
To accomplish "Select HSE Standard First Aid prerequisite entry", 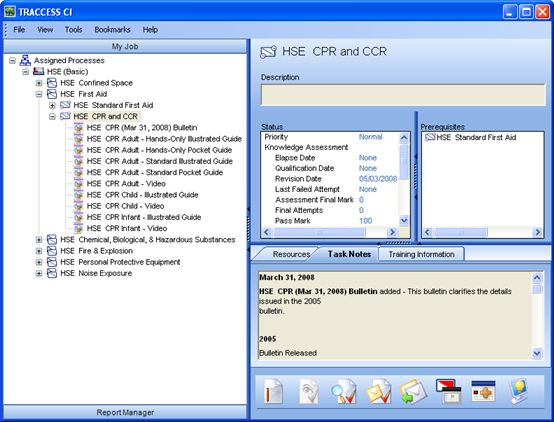I will [x=471, y=137].
